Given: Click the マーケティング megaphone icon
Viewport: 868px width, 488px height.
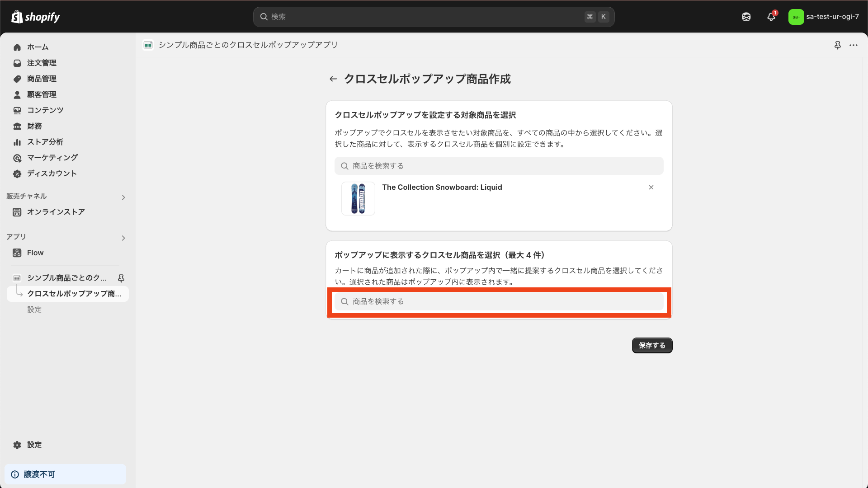Looking at the screenshot, I should pos(17,158).
